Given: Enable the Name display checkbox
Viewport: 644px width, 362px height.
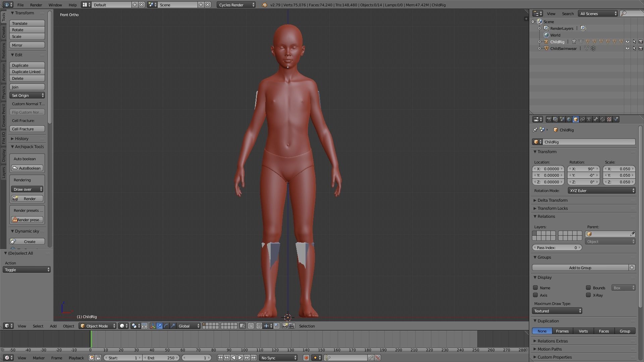Looking at the screenshot, I should [535, 288].
